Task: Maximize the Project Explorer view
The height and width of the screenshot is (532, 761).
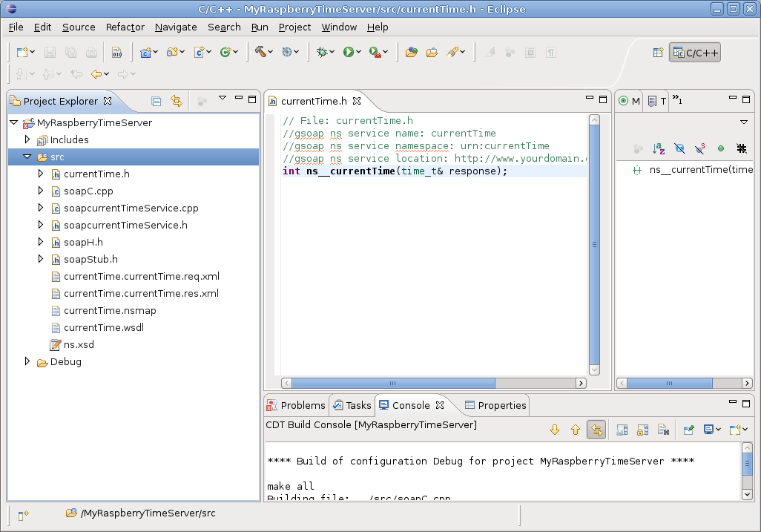Action: point(252,99)
